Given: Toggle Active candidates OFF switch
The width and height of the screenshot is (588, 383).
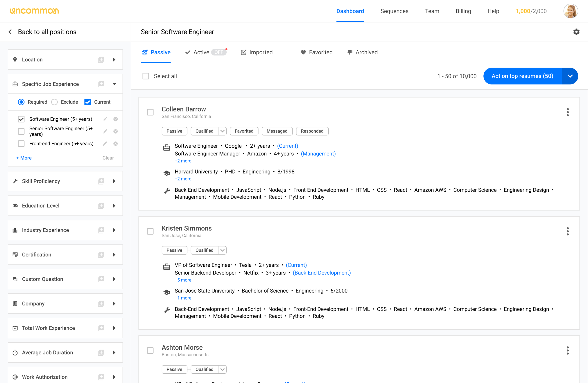Looking at the screenshot, I should click(x=219, y=52).
